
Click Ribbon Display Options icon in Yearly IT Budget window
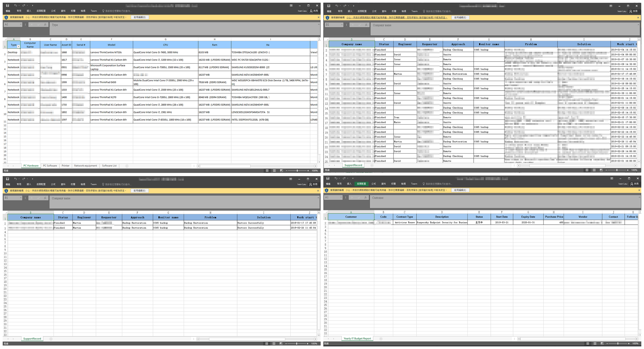[x=612, y=178]
